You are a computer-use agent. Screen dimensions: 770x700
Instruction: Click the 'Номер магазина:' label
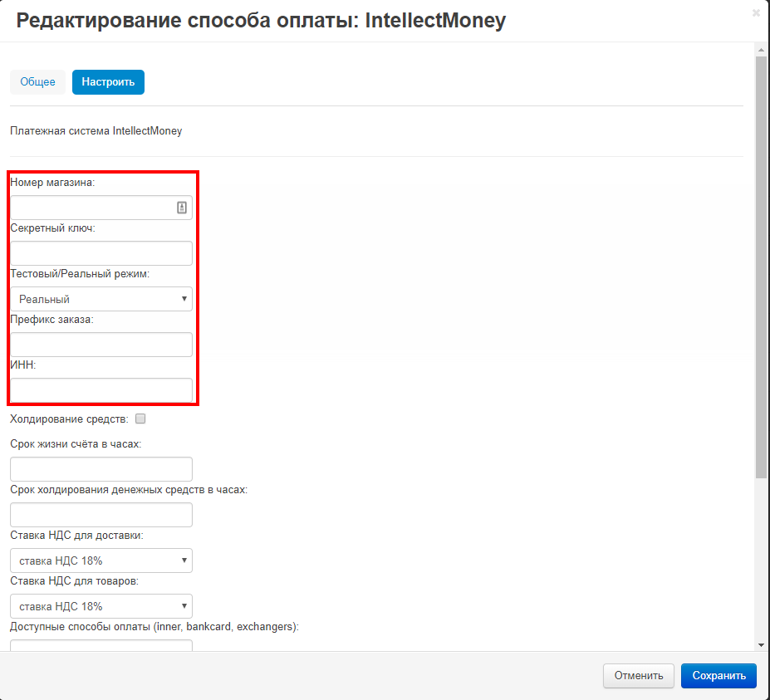pyautogui.click(x=52, y=183)
